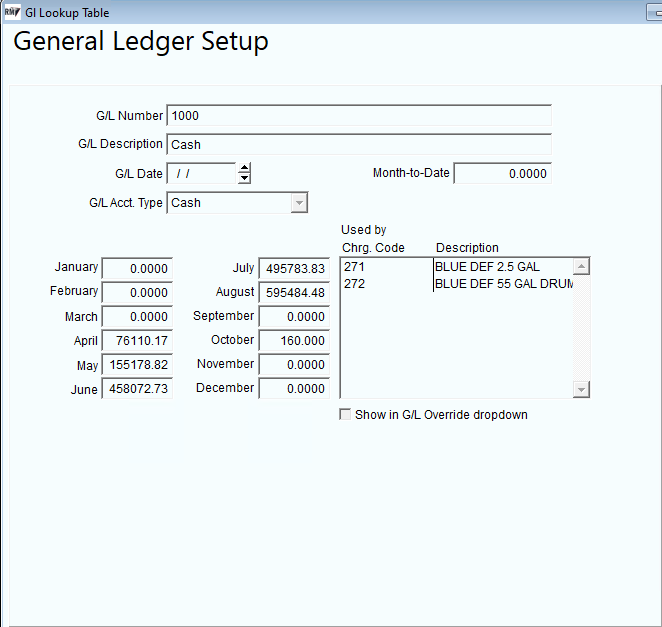Viewport: 662px width, 627px height.
Task: Select charge code 271 row
Action: 457,267
